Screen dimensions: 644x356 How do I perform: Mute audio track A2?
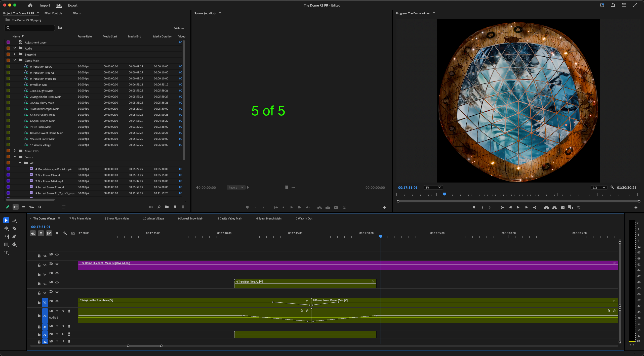tap(57, 326)
